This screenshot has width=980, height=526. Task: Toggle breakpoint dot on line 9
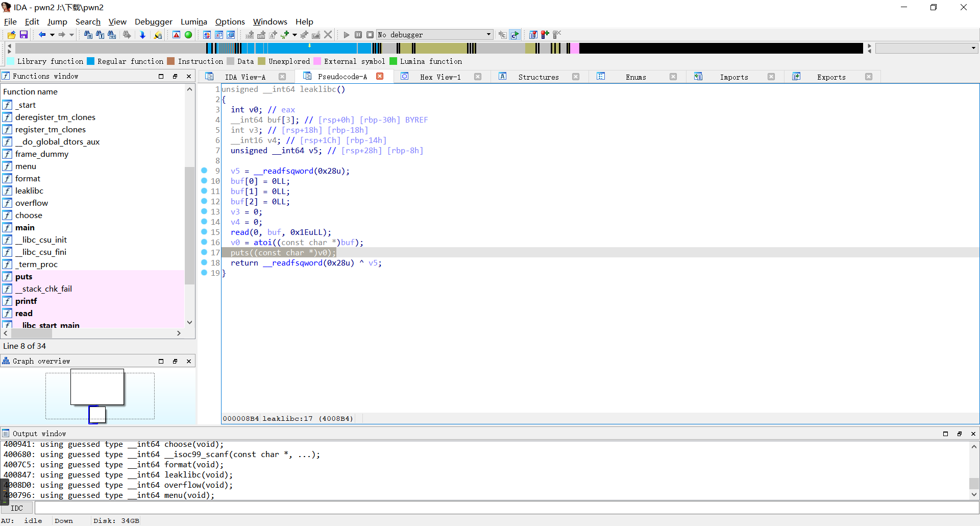[x=204, y=171]
